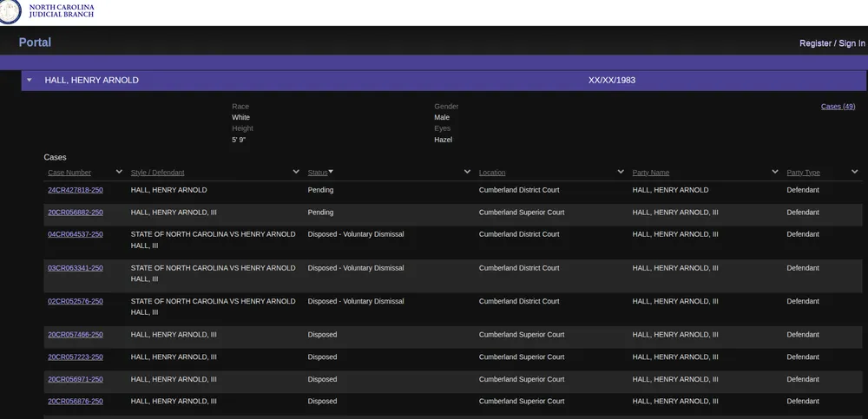Open case 24CR427818-250
The width and height of the screenshot is (868, 419).
(76, 190)
